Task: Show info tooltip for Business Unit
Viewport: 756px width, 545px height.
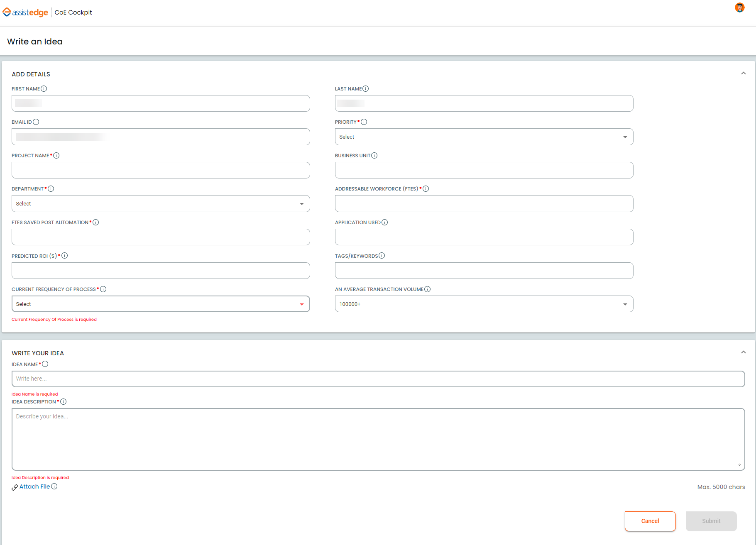Action: (x=374, y=156)
